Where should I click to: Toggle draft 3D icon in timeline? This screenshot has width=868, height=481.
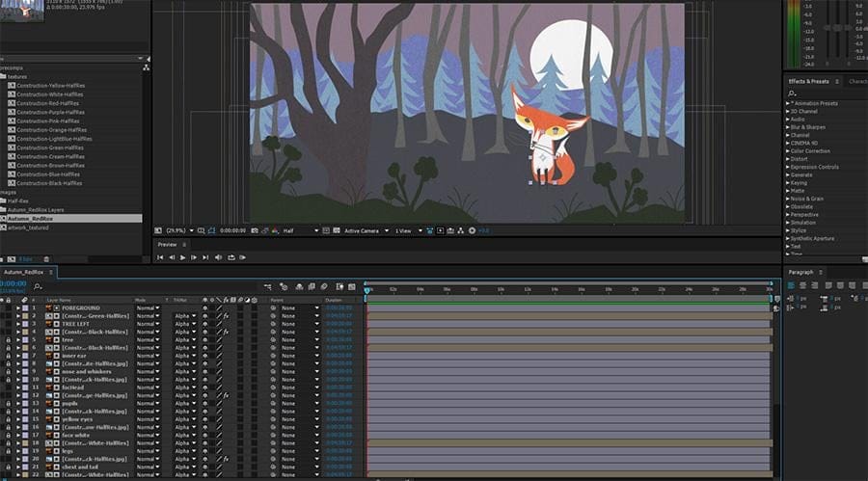point(284,286)
